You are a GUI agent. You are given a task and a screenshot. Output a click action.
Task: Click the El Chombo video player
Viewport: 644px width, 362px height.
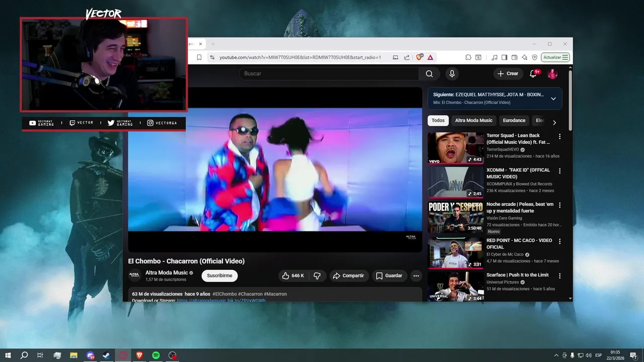[275, 169]
